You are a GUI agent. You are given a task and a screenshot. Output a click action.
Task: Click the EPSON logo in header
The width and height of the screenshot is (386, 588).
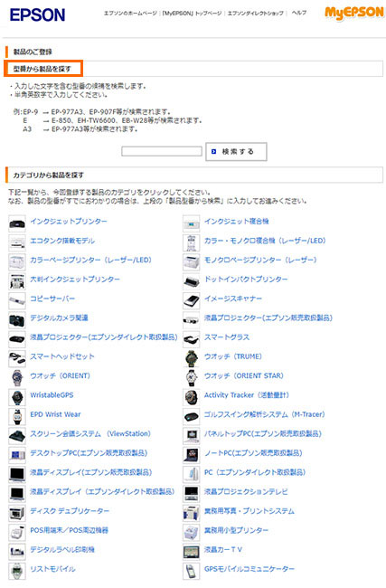(37, 15)
